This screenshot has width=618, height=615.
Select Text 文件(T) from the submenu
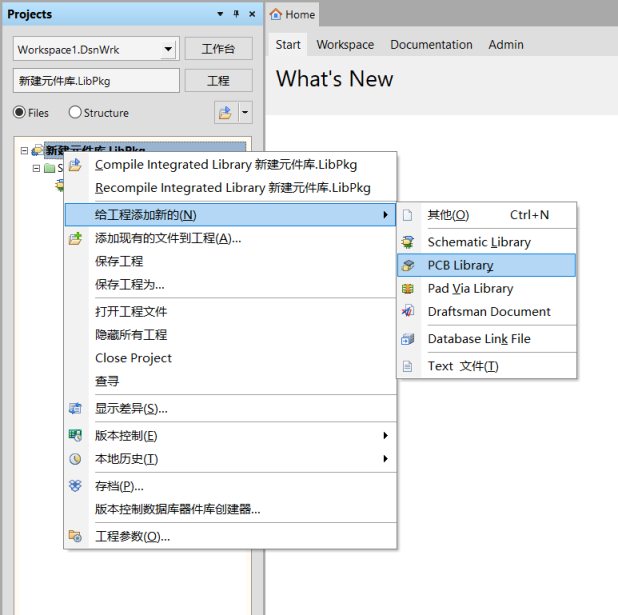[x=487, y=366]
